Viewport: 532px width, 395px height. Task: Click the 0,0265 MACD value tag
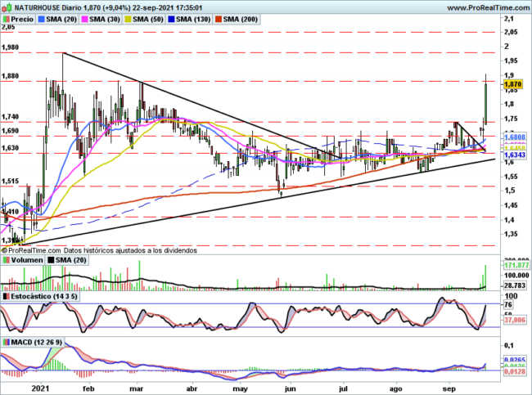(x=515, y=359)
